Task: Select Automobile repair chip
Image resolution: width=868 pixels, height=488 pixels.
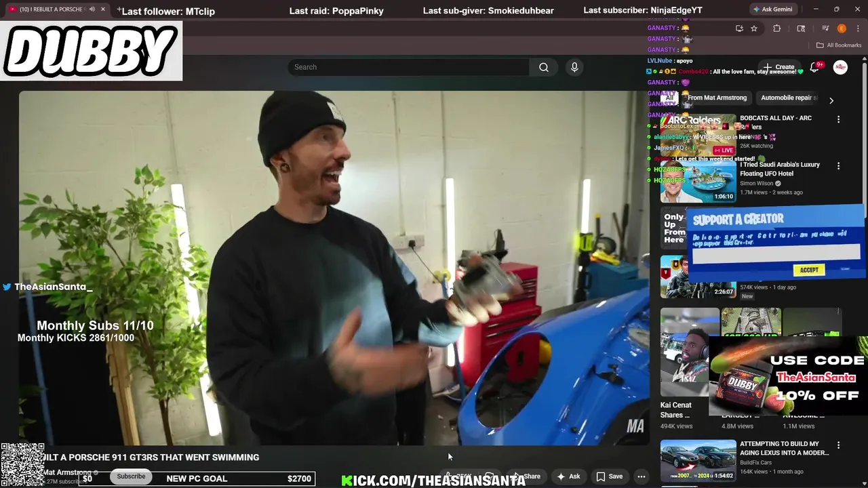Action: click(x=787, y=98)
